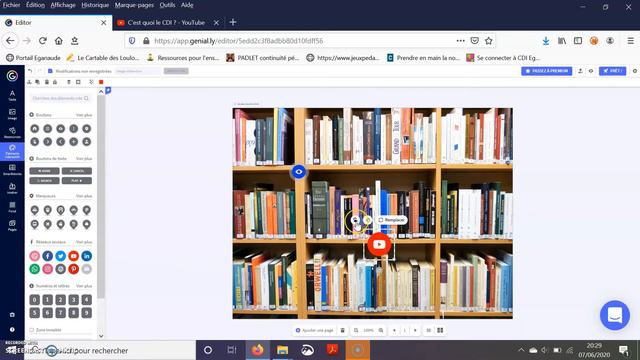
Task: Pick the WhatsApp social network button
Action: (35, 269)
